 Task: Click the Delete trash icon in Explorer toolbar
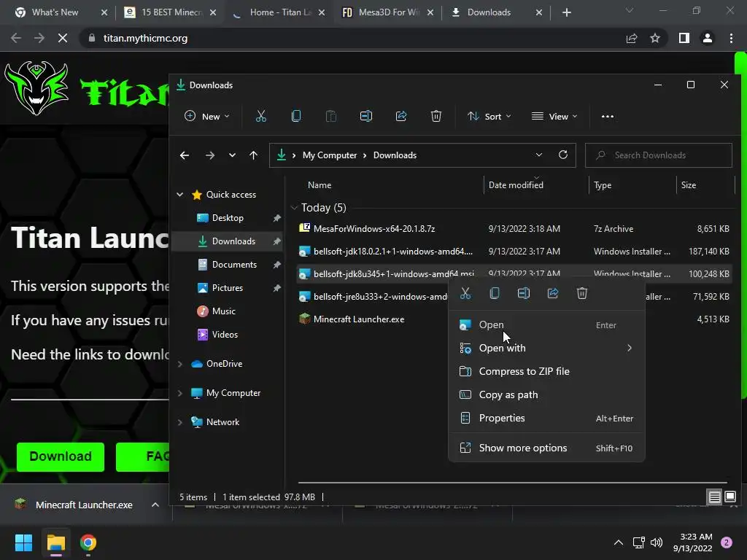click(436, 116)
